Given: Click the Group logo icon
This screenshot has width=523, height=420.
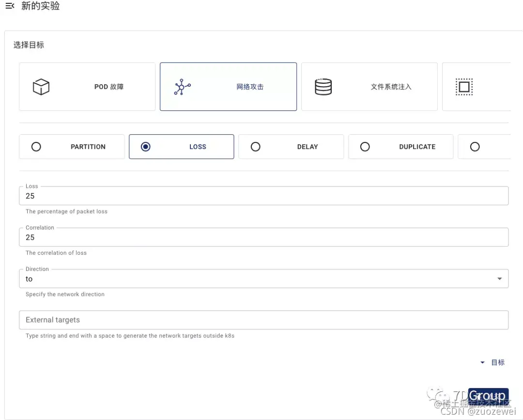Looking at the screenshot, I should tap(488, 395).
